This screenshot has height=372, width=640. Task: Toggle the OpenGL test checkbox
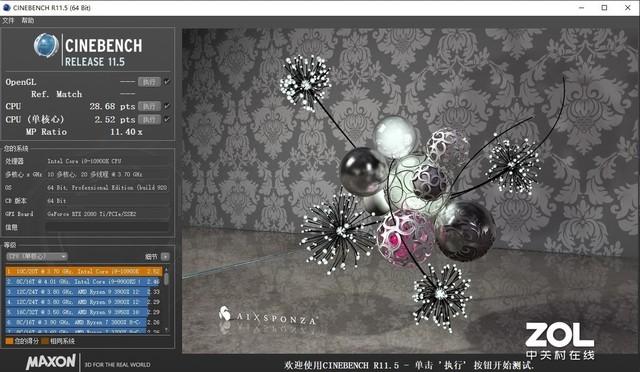click(x=167, y=82)
